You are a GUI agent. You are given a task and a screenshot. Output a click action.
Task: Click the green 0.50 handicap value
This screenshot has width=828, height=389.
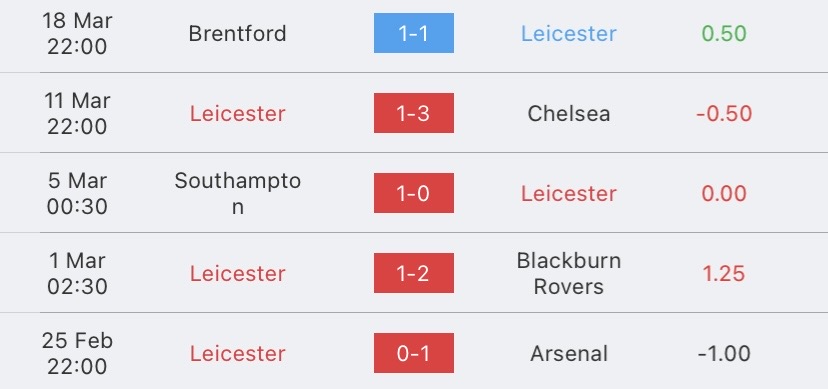tap(724, 34)
